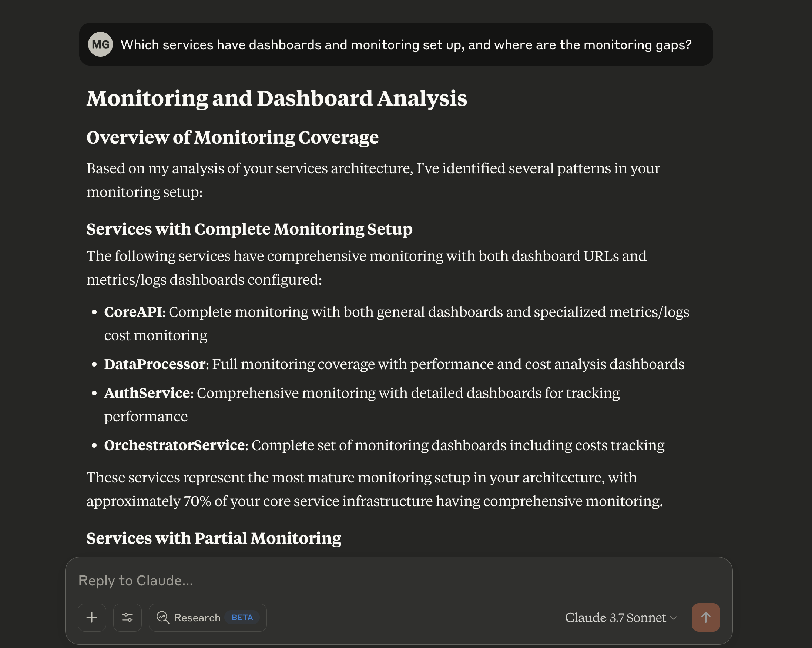Click the magnifying glass icon in Research
Screen dimensions: 812x648
163,618
